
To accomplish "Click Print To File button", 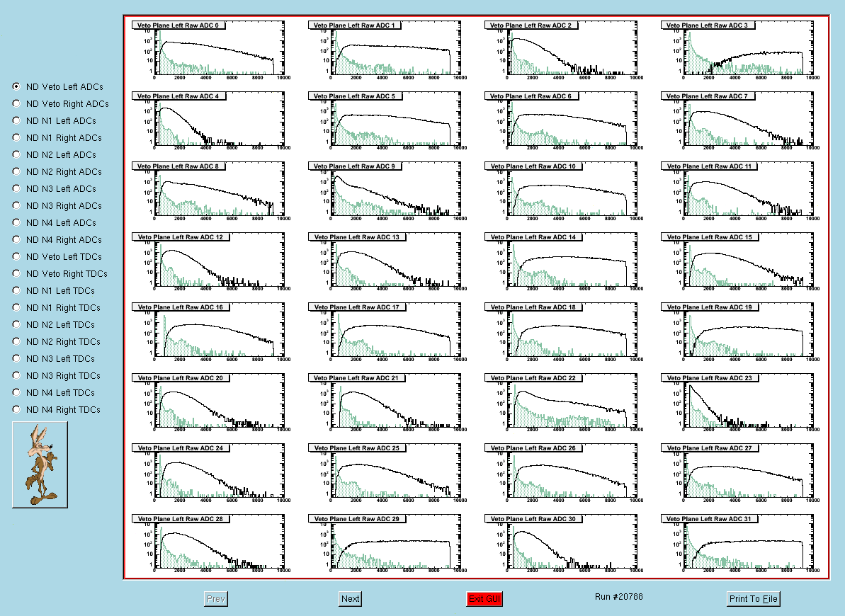I will pos(754,599).
